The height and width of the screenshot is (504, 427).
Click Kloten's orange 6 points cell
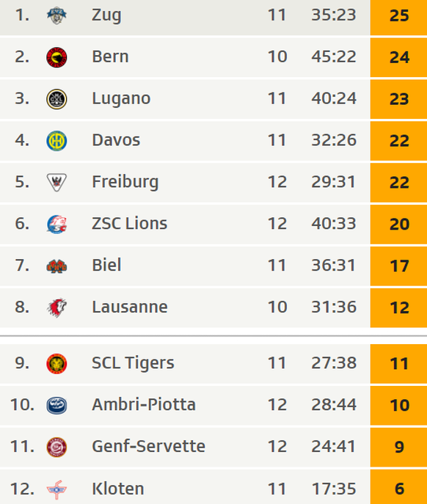(x=398, y=487)
